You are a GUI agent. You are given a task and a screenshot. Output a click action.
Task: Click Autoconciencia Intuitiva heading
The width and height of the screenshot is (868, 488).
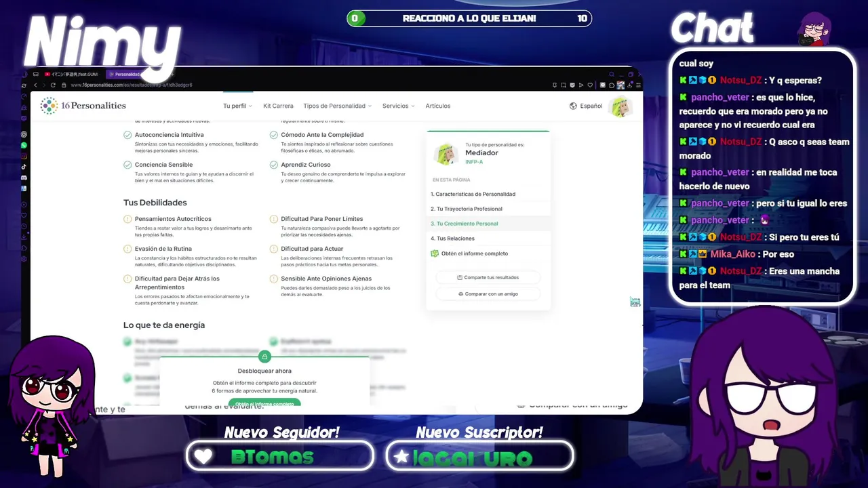(x=169, y=135)
